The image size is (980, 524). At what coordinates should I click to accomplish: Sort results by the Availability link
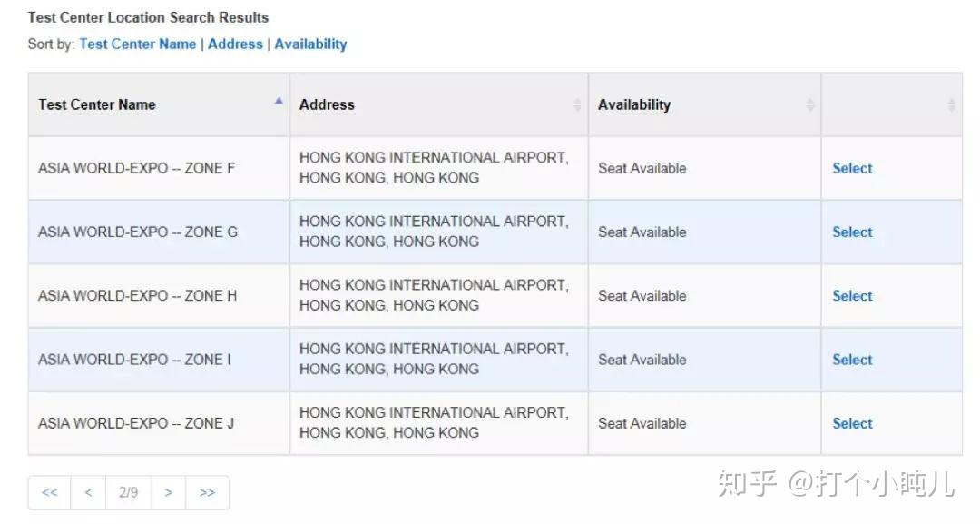point(310,44)
